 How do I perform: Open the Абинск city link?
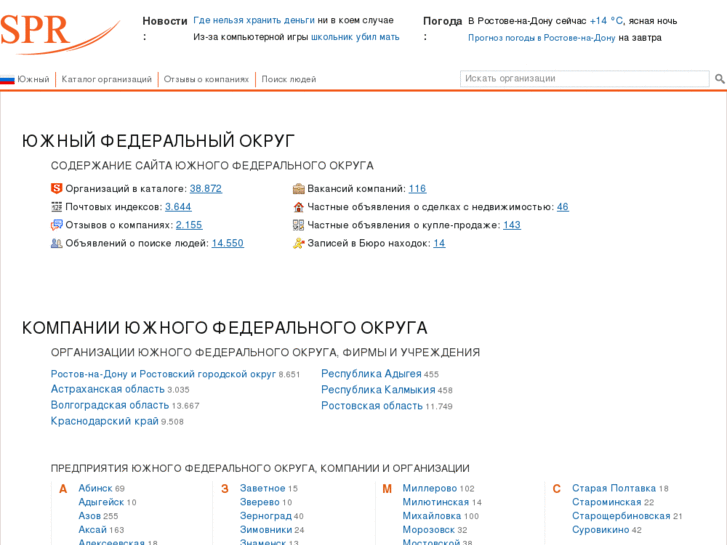point(95,488)
